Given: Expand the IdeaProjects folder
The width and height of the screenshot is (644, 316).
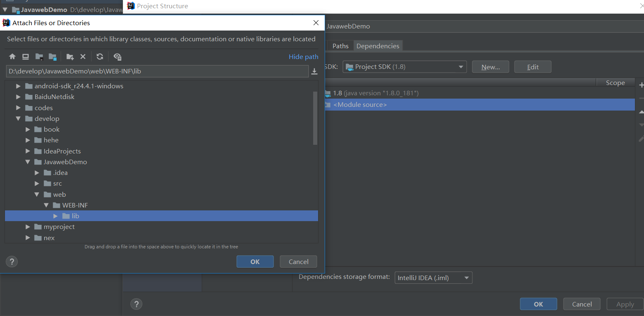Looking at the screenshot, I should click(28, 151).
